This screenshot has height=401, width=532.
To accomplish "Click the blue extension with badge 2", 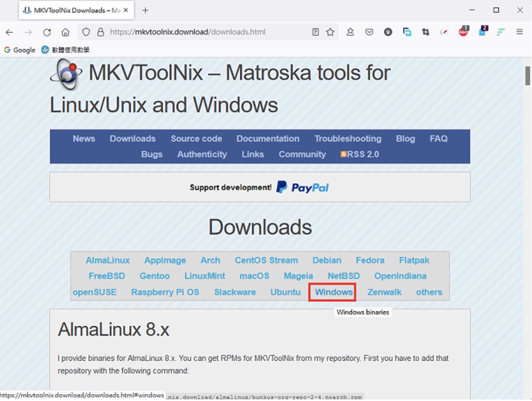I will click(483, 31).
